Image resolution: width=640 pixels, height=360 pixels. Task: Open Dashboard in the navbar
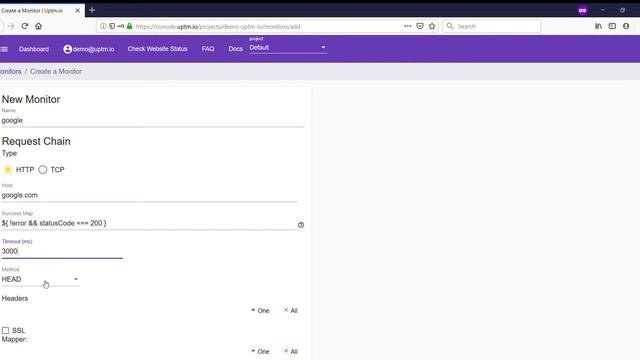point(34,49)
